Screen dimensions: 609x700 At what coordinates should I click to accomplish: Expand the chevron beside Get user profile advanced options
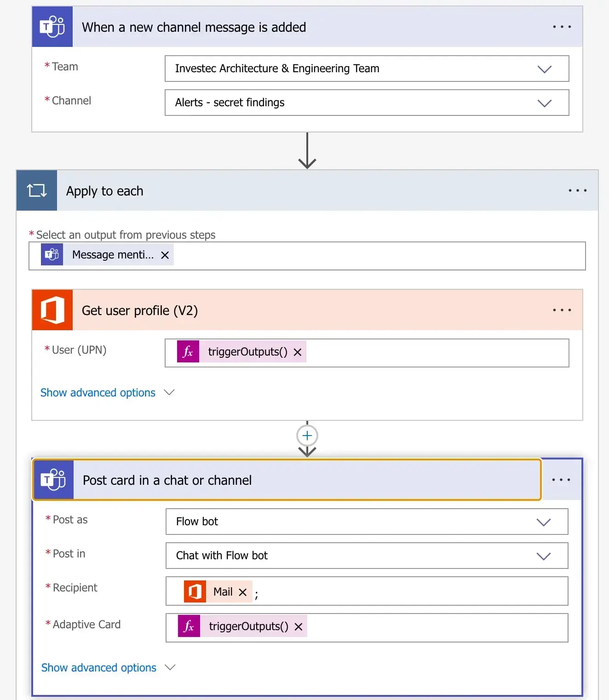pos(169,392)
